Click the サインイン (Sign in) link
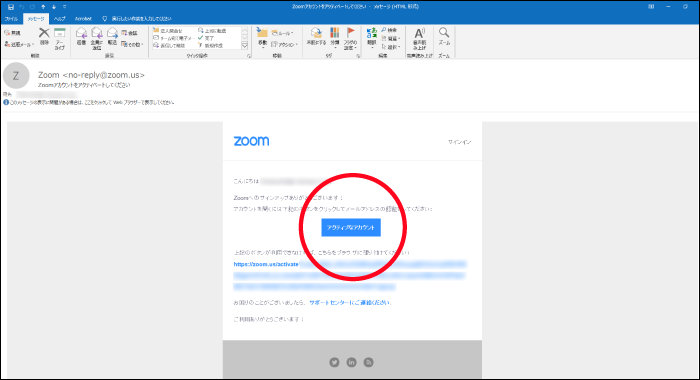 pyautogui.click(x=459, y=142)
